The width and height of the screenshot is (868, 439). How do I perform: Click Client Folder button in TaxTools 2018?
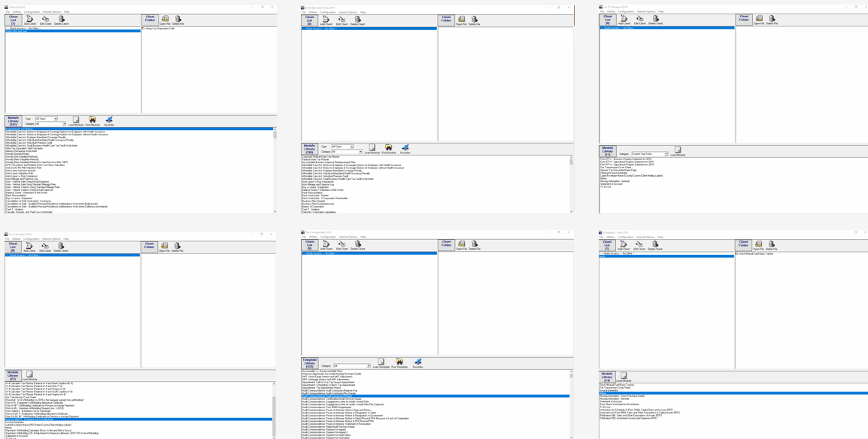(x=150, y=20)
